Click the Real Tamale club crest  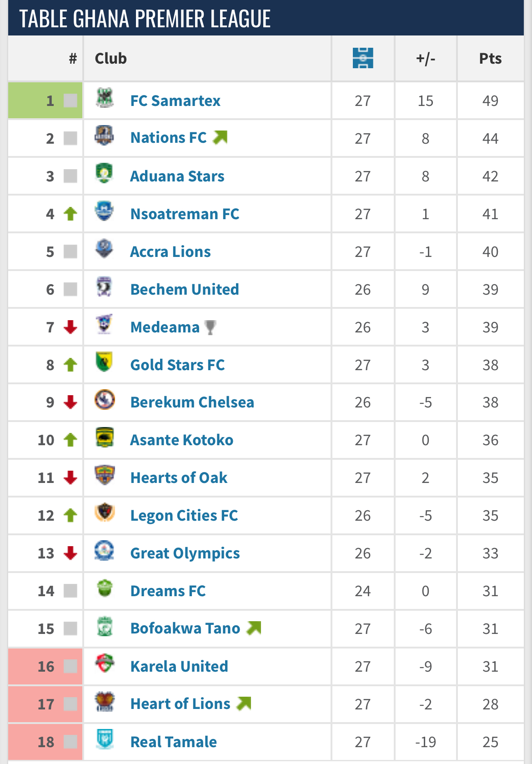(105, 739)
